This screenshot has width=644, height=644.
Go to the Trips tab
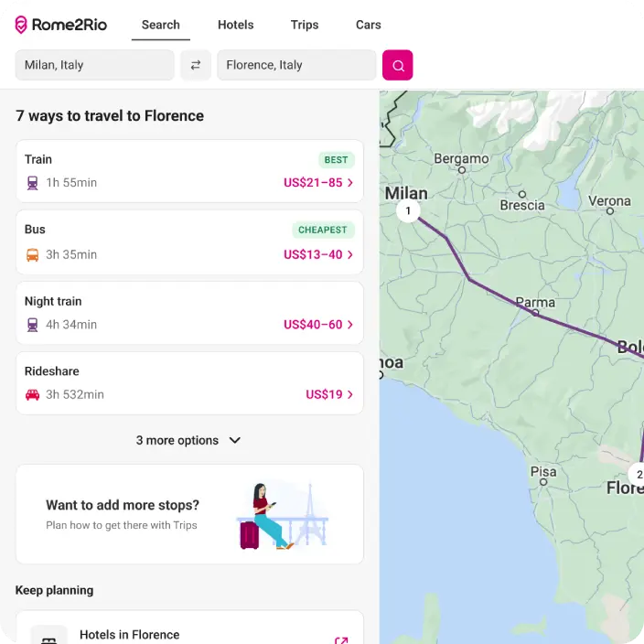[305, 25]
